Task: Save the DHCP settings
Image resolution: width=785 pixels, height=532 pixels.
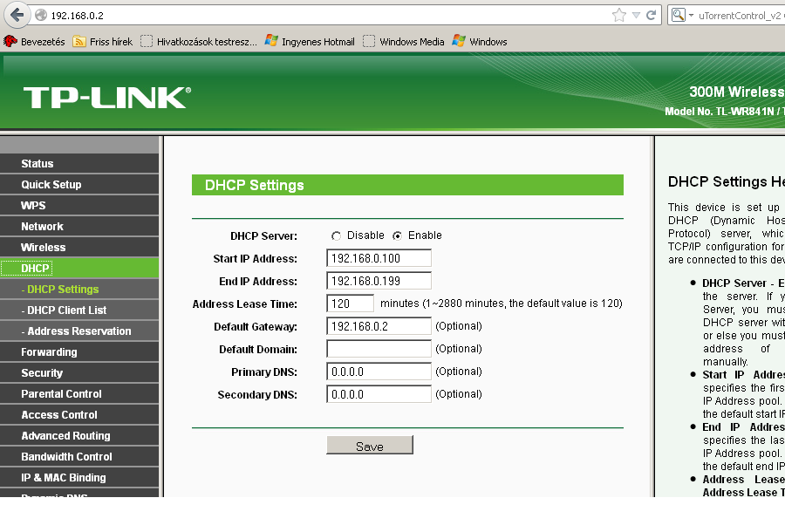Action: click(x=370, y=445)
